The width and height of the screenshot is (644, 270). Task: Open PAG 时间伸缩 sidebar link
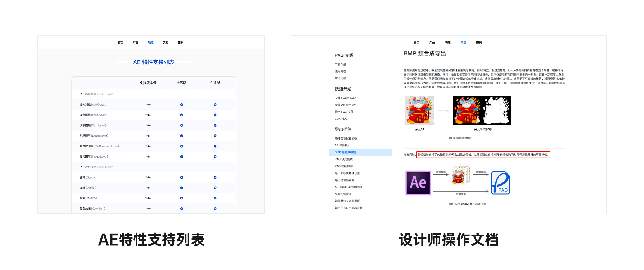coord(344,166)
